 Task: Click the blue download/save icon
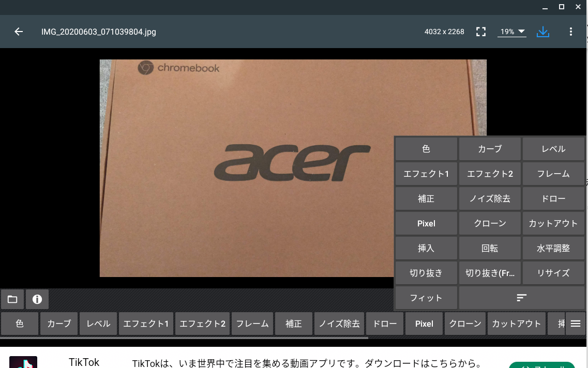[542, 32]
